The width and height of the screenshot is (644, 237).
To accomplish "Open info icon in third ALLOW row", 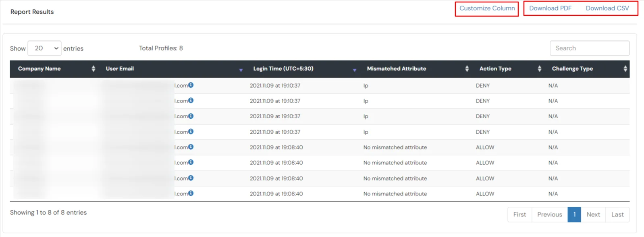I will pyautogui.click(x=191, y=178).
